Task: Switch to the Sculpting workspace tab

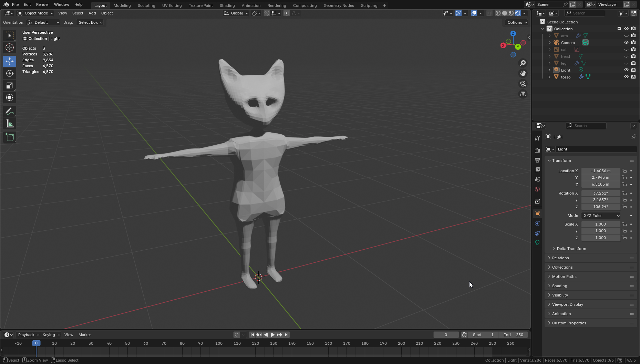Action: [x=146, y=6]
